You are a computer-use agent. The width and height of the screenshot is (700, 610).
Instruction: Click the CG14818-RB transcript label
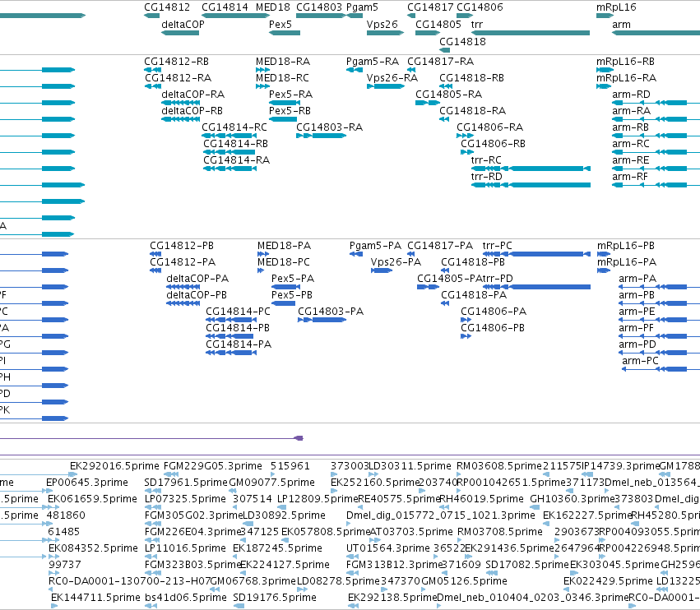471,77
